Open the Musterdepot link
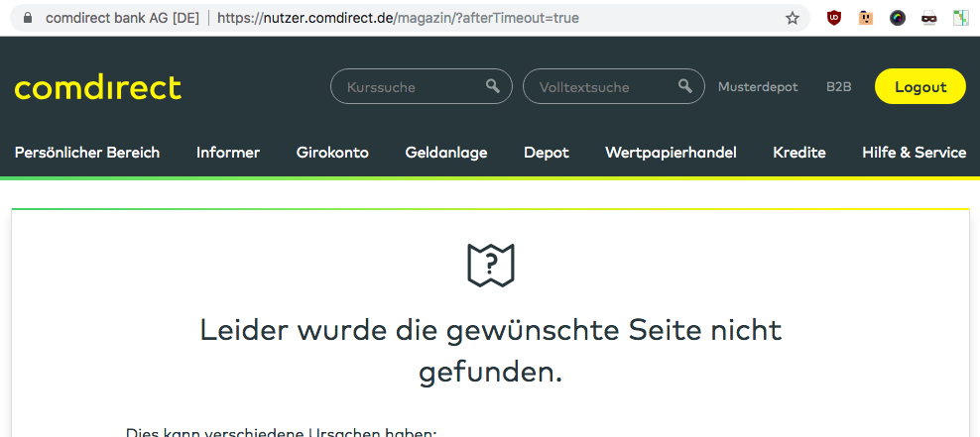 click(758, 87)
